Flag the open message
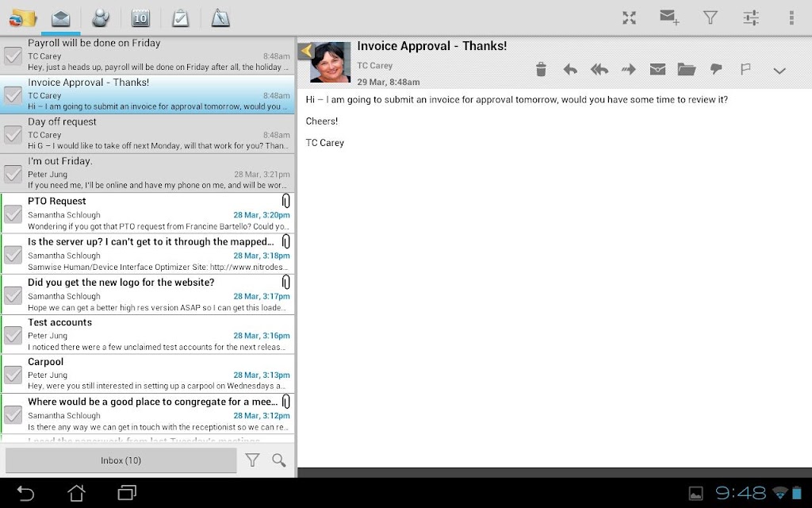 click(x=745, y=69)
